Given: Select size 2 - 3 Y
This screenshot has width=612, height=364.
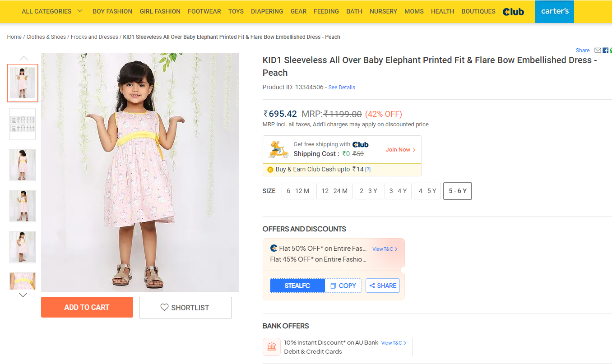Looking at the screenshot, I should coord(368,191).
